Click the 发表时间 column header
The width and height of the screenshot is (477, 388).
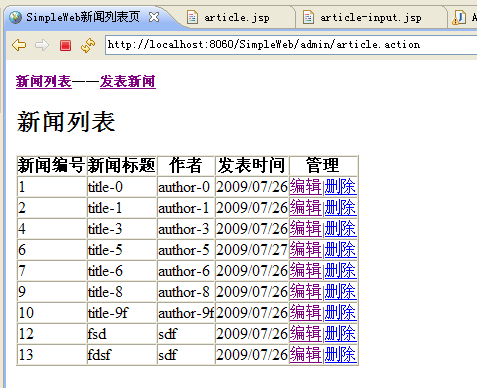(x=252, y=166)
